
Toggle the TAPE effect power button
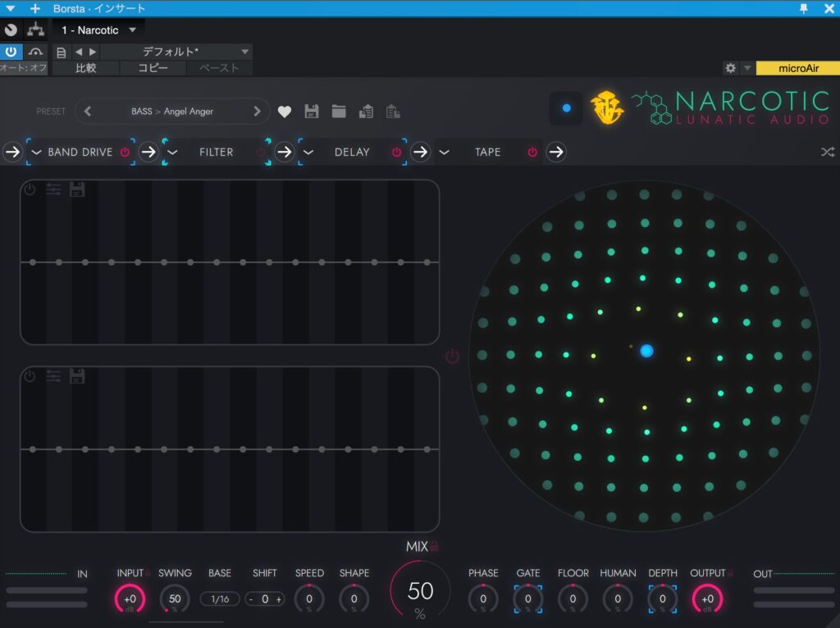point(532,152)
